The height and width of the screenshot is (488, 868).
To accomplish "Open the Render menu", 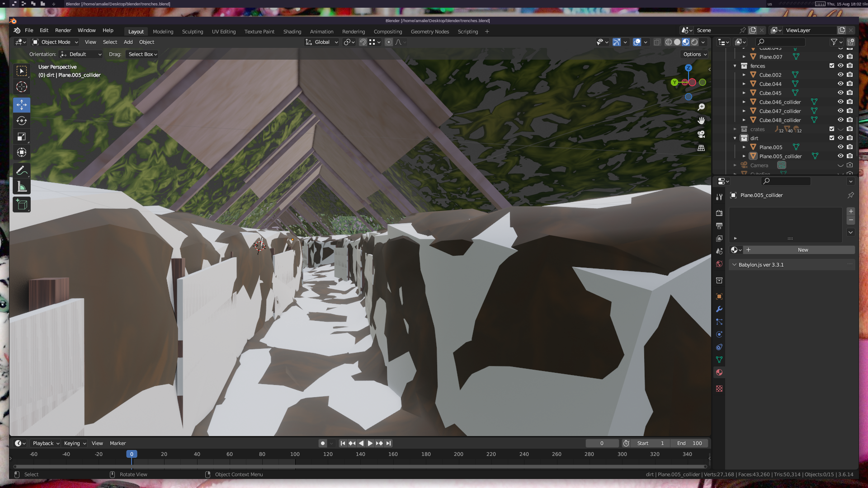I will click(63, 30).
